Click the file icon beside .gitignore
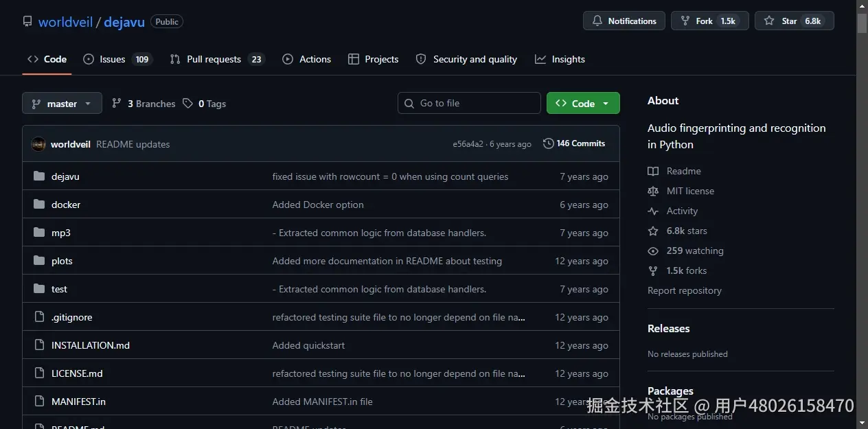 (x=39, y=317)
